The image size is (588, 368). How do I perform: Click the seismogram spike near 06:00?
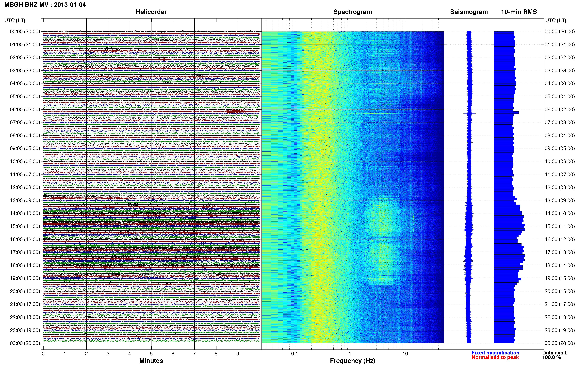(469, 113)
